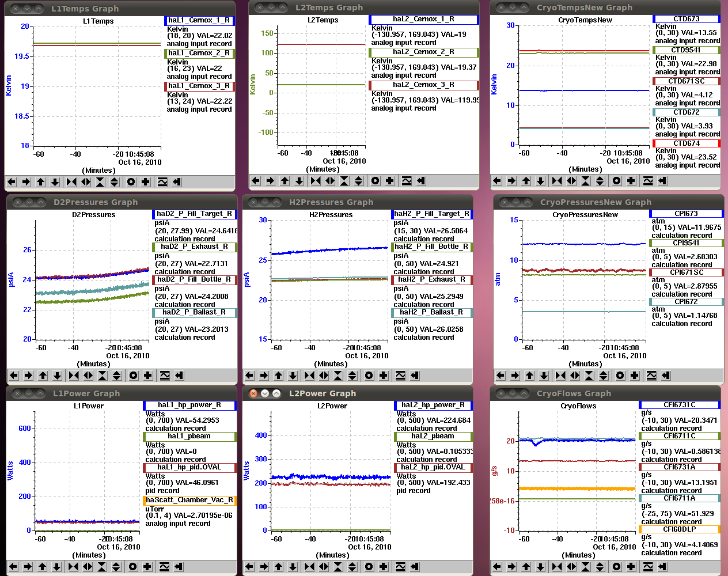Select CFI6711A curve legend in CryoFlows
This screenshot has height=576, width=728.
(680, 498)
